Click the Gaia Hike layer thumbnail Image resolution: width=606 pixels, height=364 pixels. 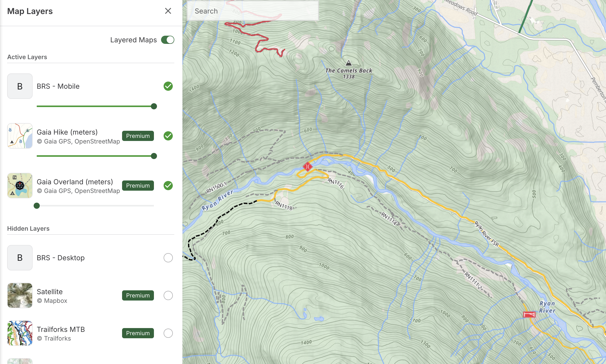tap(20, 136)
